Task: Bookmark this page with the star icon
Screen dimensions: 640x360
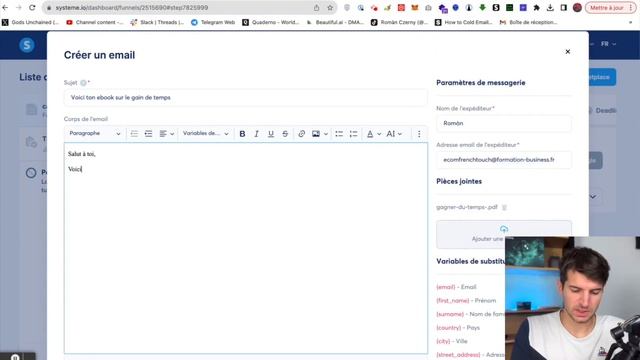Action: pyautogui.click(x=330, y=7)
